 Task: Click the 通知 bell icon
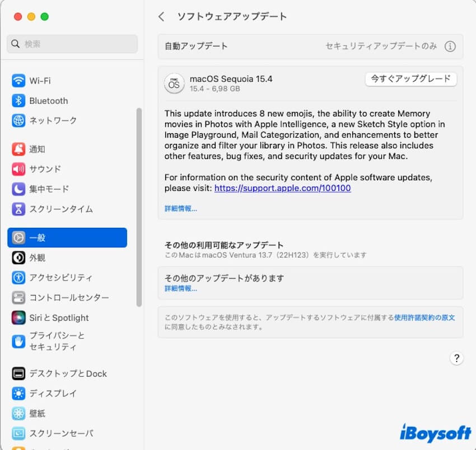(x=18, y=149)
